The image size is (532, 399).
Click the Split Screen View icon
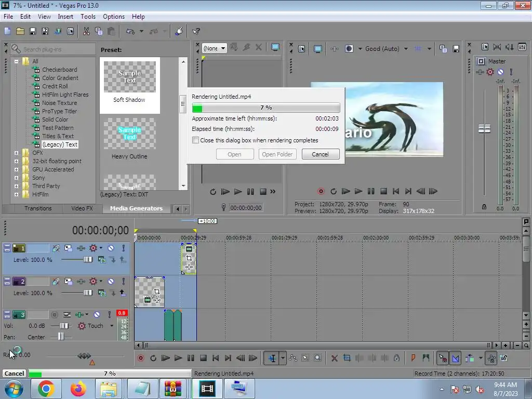[x=349, y=49]
